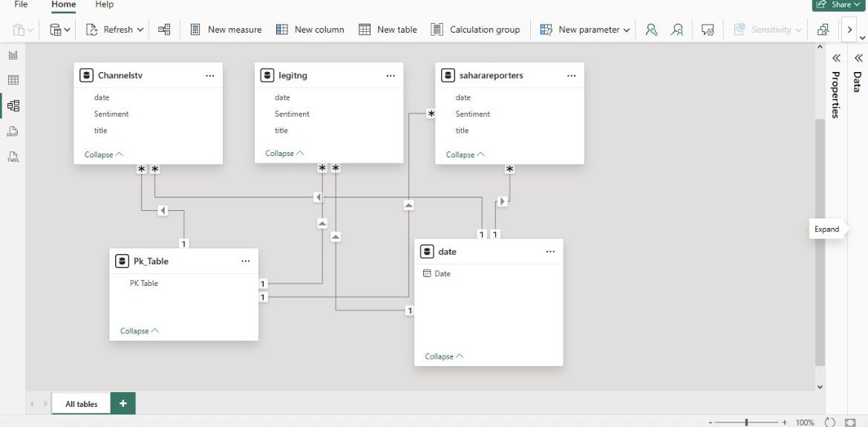Expand the Data pane
Viewport: 868px width, 427px height.
(858, 58)
